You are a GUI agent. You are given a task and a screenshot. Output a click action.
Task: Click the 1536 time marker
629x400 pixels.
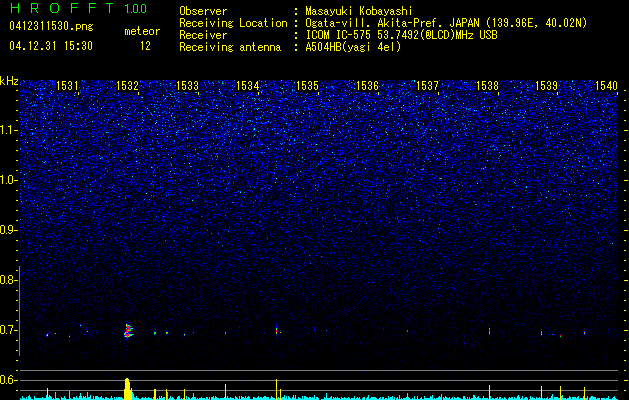pyautogui.click(x=367, y=85)
